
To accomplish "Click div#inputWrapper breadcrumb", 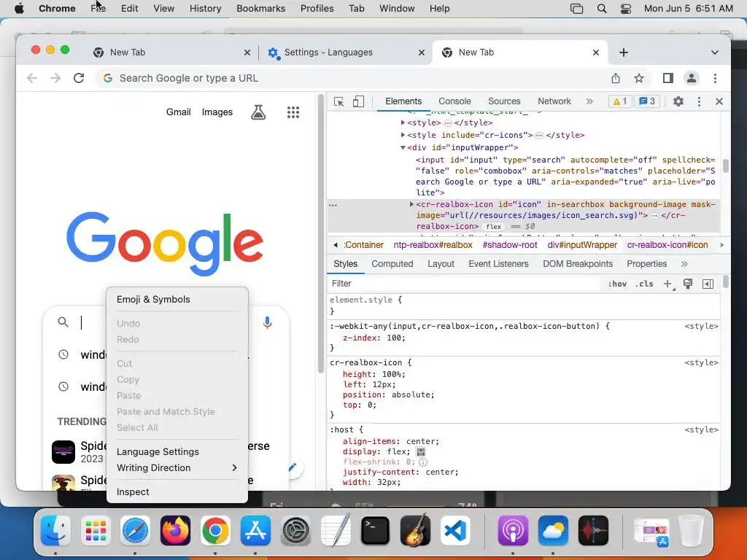I will point(581,245).
